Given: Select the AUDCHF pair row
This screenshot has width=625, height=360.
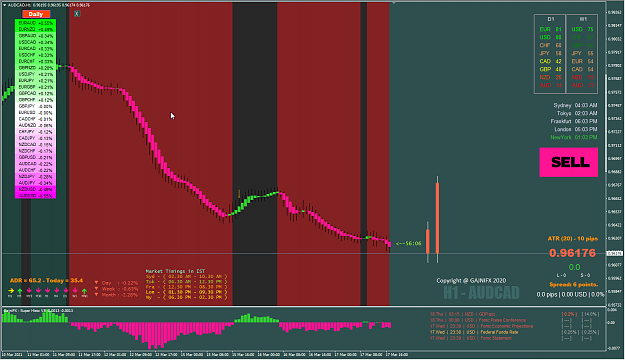Looking at the screenshot, I should click(35, 170).
